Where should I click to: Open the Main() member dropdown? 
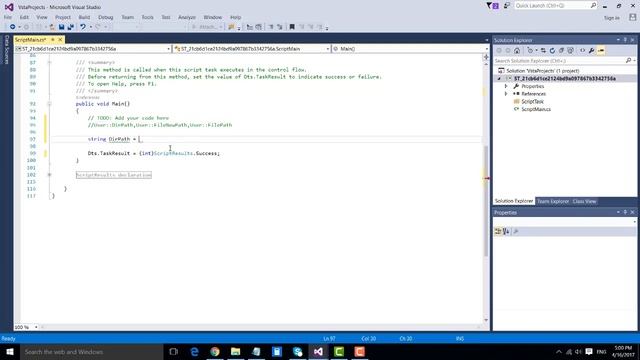point(486,49)
